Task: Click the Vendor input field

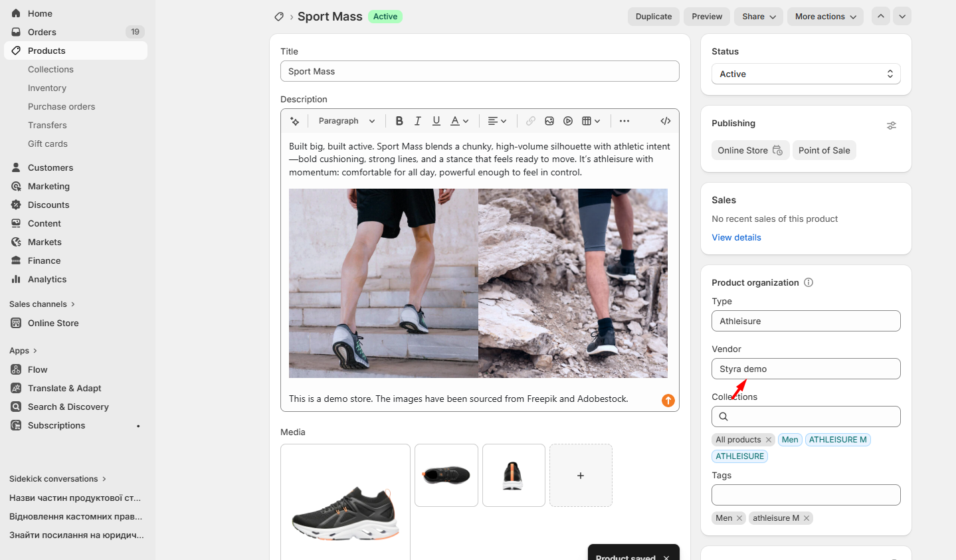Action: tap(806, 369)
